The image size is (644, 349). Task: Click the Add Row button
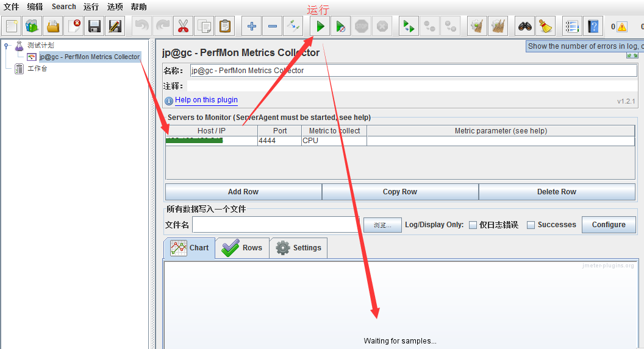[243, 191]
